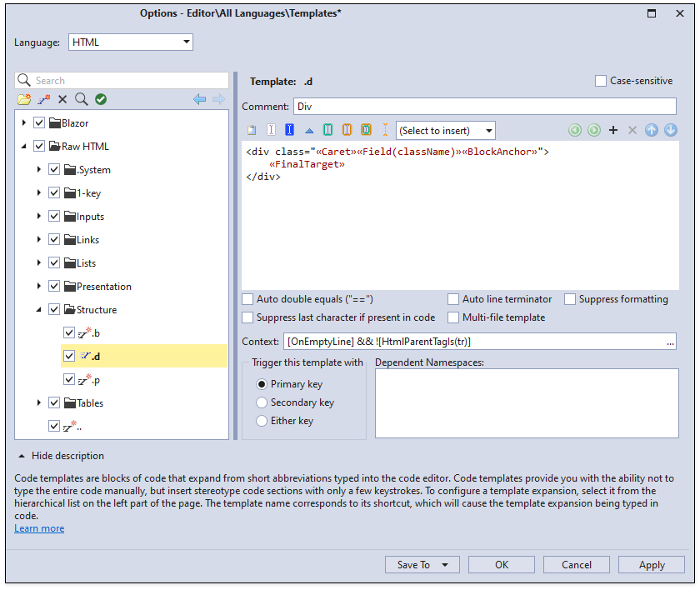Image resolution: width=700 pixels, height=590 pixels.
Task: Expand the Tables folder in tree
Action: [x=39, y=403]
